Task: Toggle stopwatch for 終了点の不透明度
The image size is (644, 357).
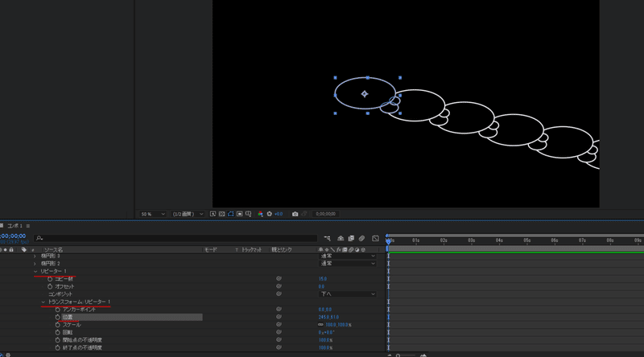Action: [x=57, y=347]
